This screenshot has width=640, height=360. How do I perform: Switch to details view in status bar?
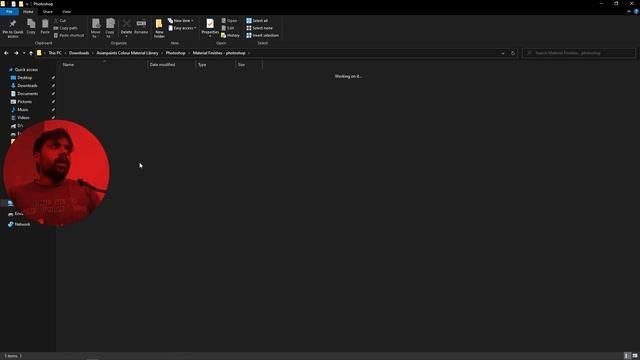tap(627, 356)
